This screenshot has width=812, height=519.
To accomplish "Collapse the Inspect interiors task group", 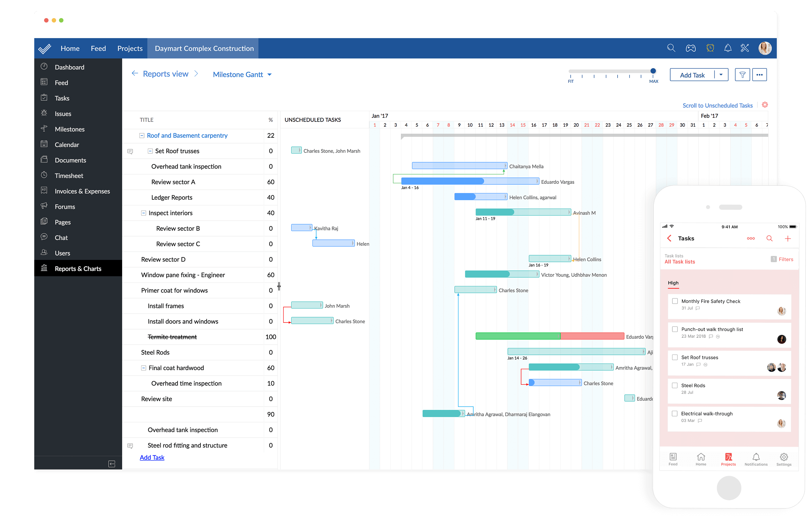I will point(143,213).
